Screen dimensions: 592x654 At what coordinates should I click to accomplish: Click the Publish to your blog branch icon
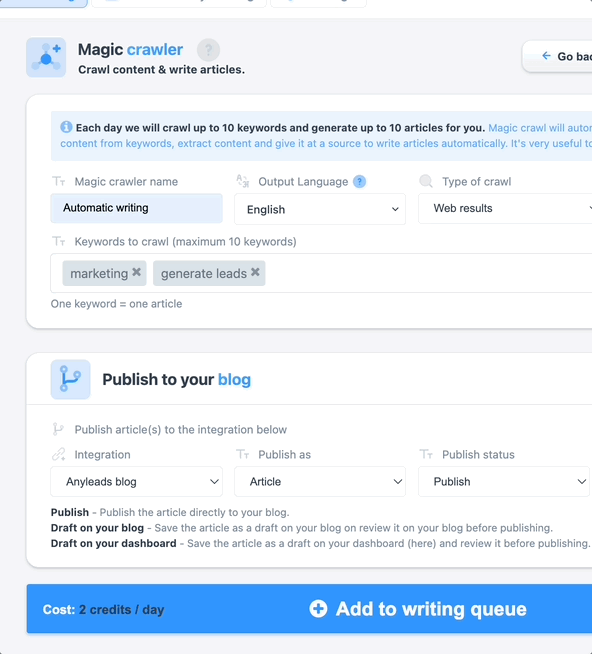click(x=71, y=379)
